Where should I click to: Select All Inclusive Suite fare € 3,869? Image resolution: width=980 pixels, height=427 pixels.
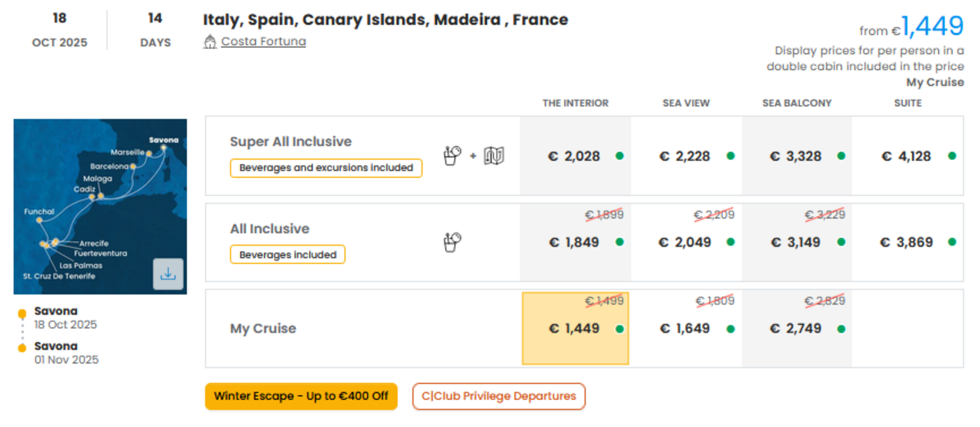[x=907, y=242]
